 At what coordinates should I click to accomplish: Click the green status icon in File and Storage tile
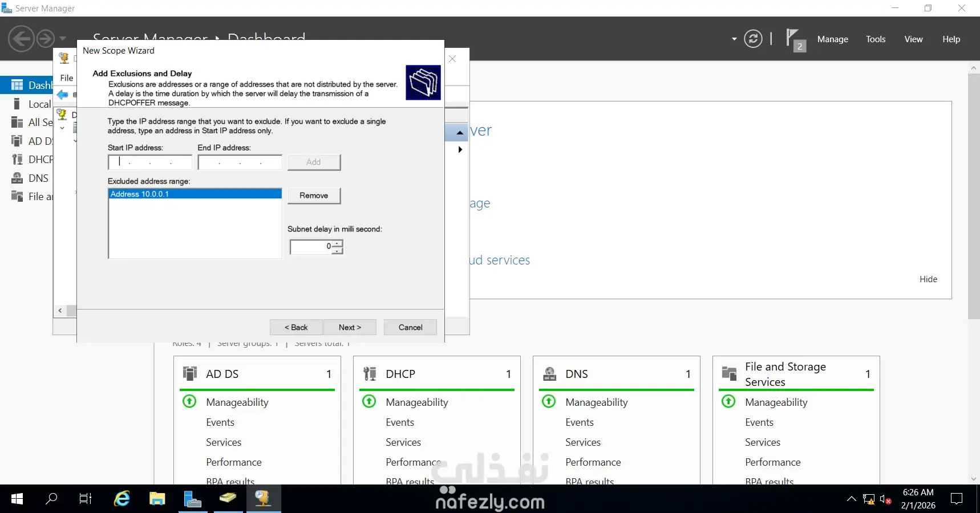pyautogui.click(x=728, y=401)
